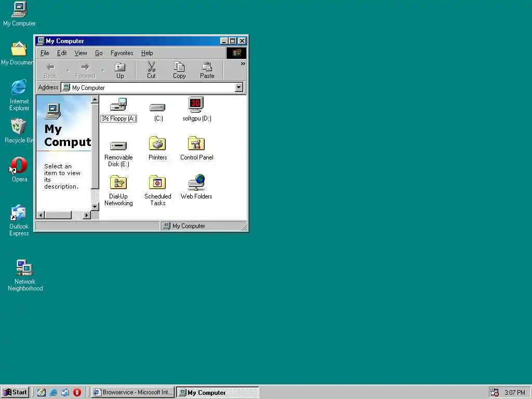Select the Internet Explorer desktop icon
532x399 pixels.
pos(19,95)
